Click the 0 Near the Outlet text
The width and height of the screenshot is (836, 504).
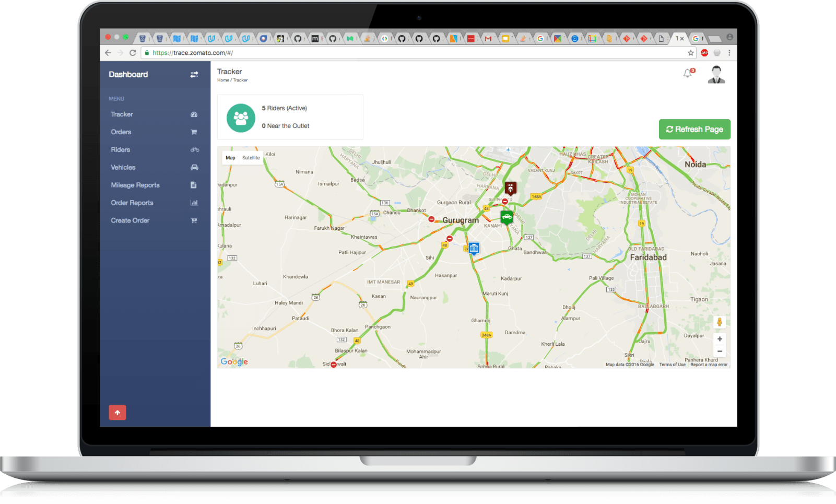tap(286, 126)
